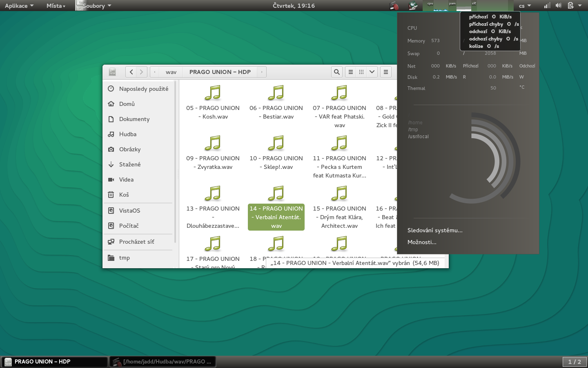Viewport: 588px width, 368px height.
Task: Click the "/usr/local" disk label
Action: tap(418, 137)
